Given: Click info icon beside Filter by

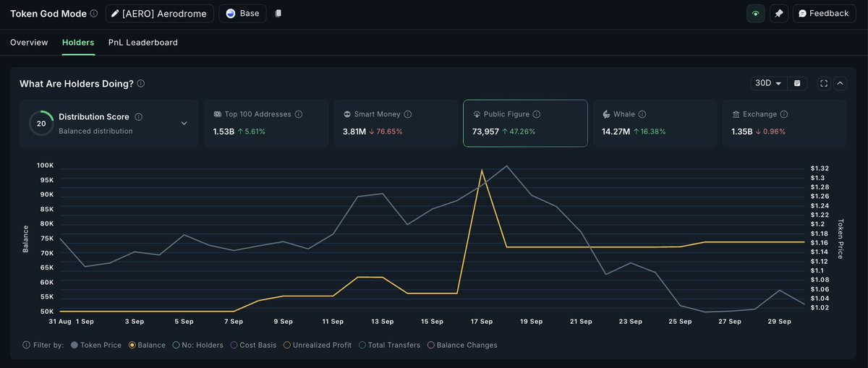Looking at the screenshot, I should (27, 345).
